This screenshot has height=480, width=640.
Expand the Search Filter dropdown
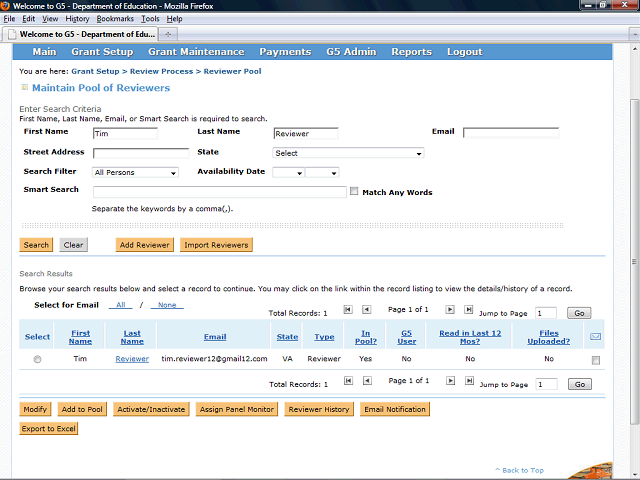[x=135, y=173]
